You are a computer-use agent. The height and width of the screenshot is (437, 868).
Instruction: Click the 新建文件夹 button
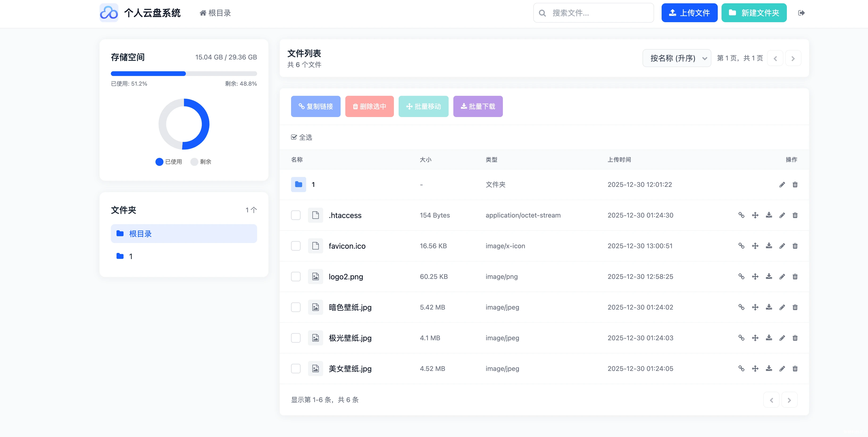754,13
